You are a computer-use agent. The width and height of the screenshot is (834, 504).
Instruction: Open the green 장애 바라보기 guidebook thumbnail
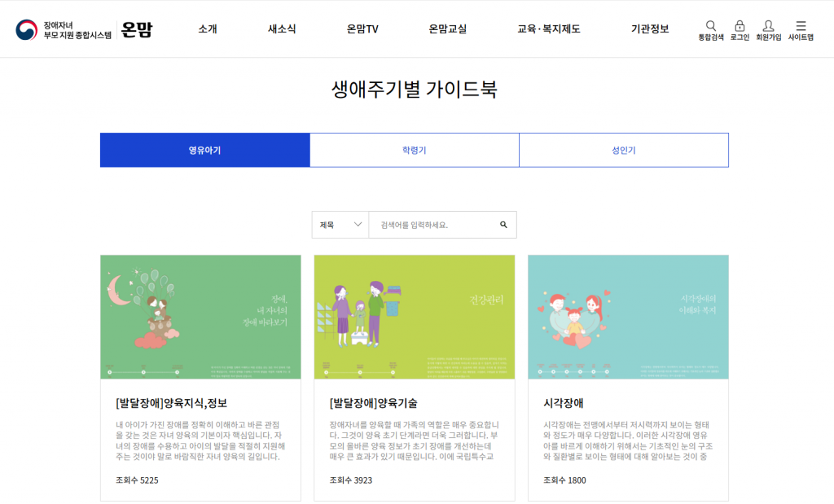[x=200, y=317]
